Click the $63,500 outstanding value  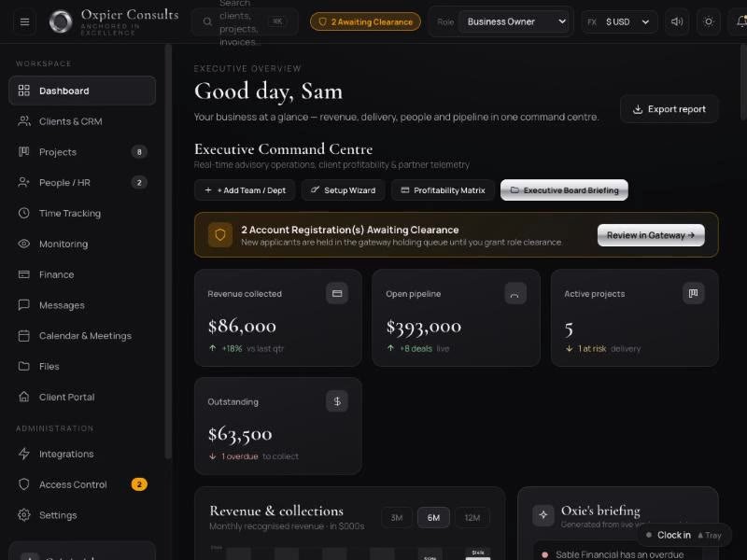240,434
